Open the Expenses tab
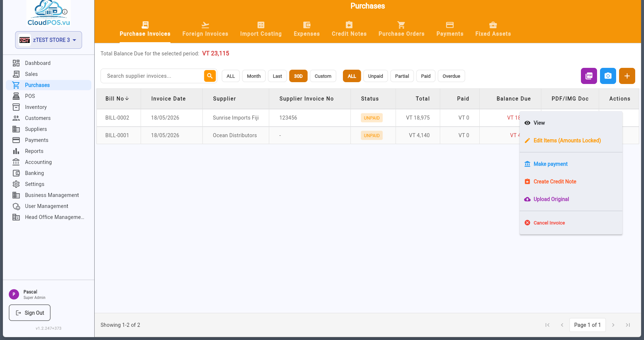This screenshot has width=644, height=340. pos(307,29)
